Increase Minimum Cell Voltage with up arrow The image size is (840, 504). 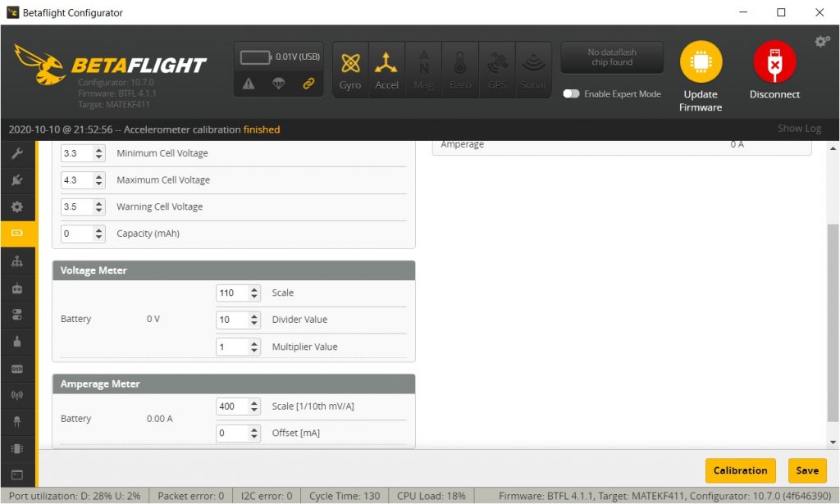99,150
